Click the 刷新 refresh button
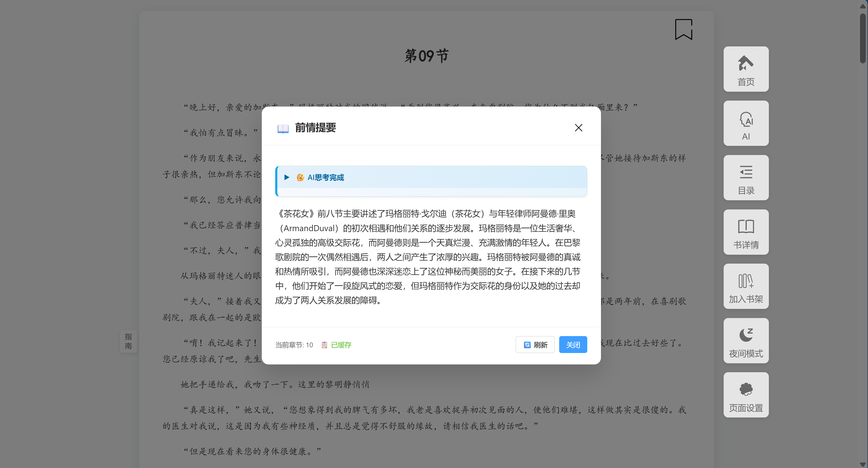868x468 pixels. (x=535, y=345)
